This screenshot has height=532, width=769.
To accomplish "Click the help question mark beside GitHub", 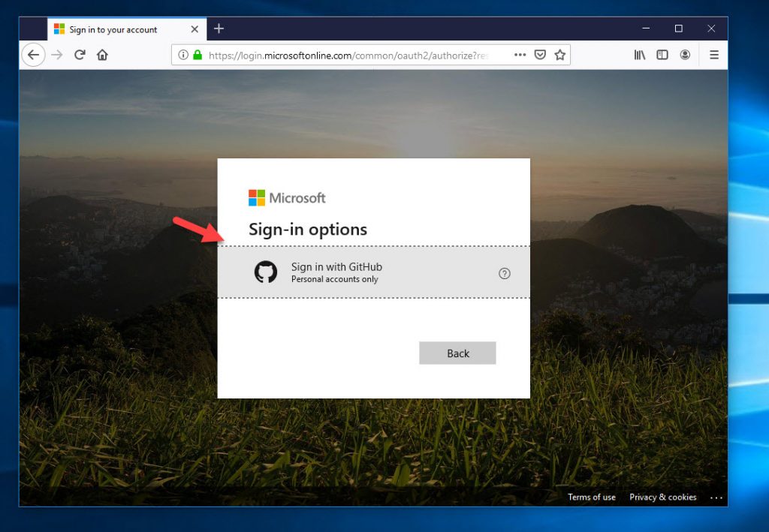I will pos(505,273).
